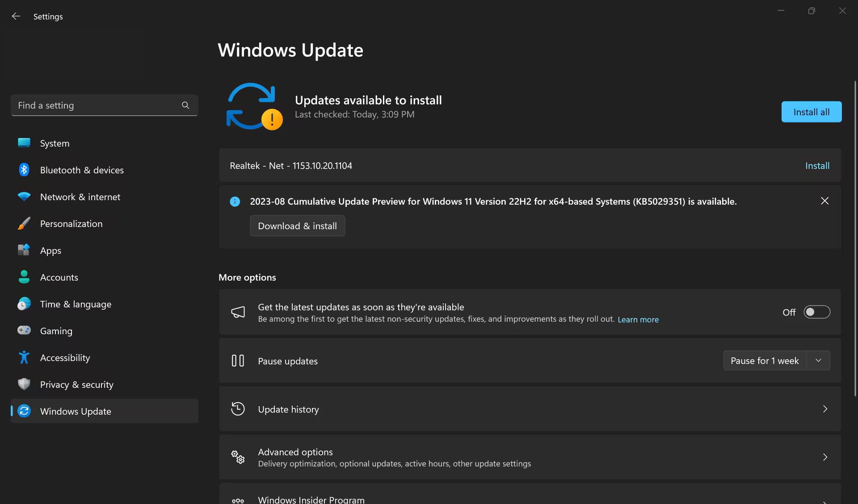Click the search magnifier icon

coord(185,105)
